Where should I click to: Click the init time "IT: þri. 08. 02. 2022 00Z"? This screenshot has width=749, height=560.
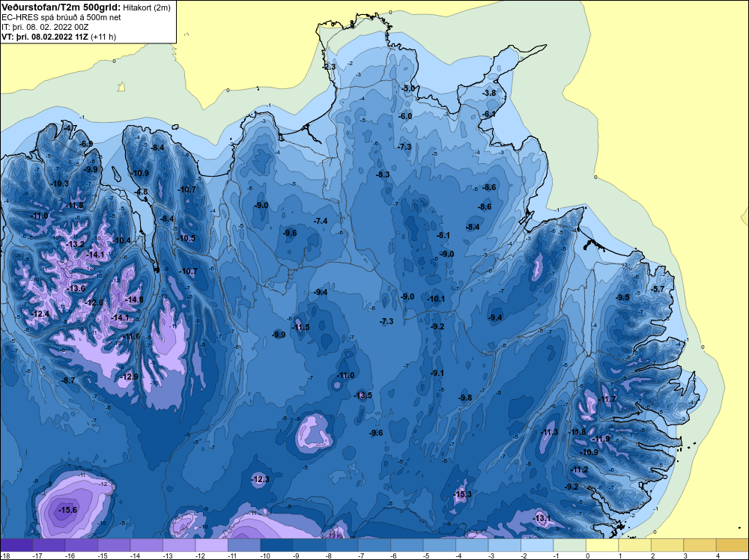pyautogui.click(x=45, y=27)
